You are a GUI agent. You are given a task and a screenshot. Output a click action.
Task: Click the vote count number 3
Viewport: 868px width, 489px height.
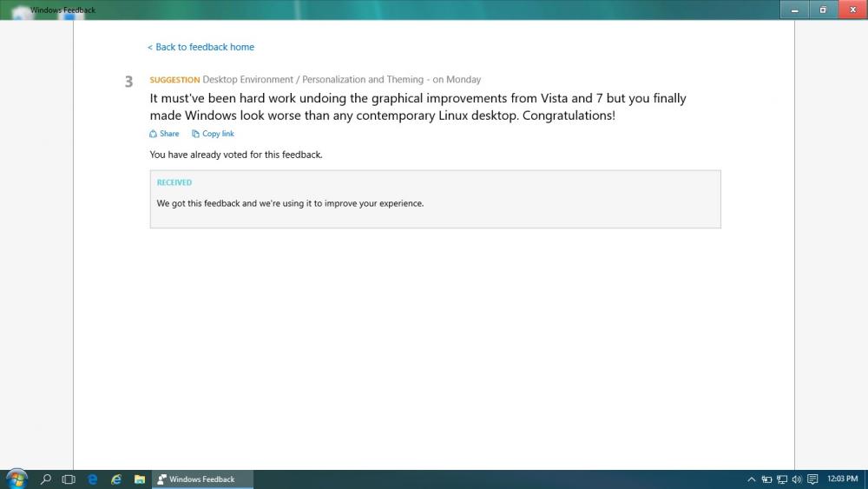tap(129, 82)
